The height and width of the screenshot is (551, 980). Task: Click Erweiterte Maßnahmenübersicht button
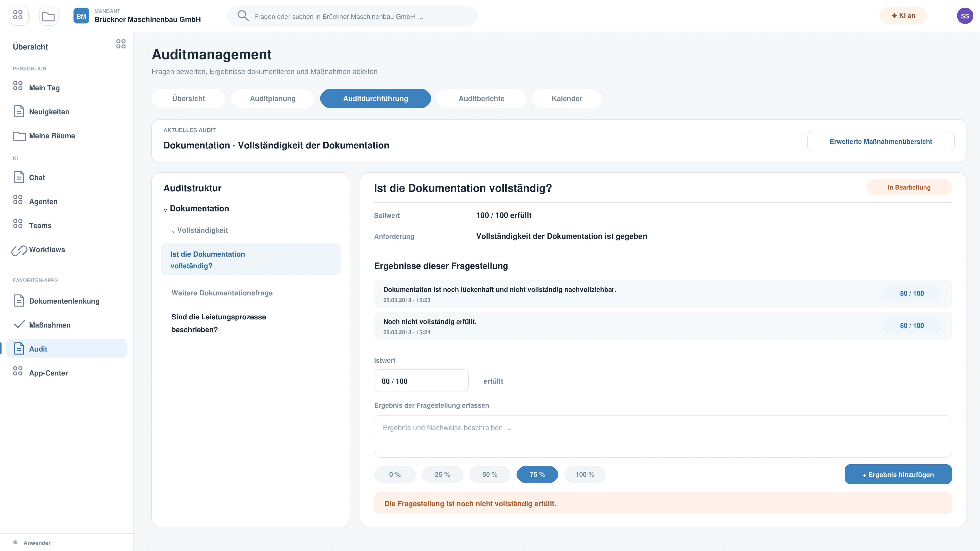881,142
